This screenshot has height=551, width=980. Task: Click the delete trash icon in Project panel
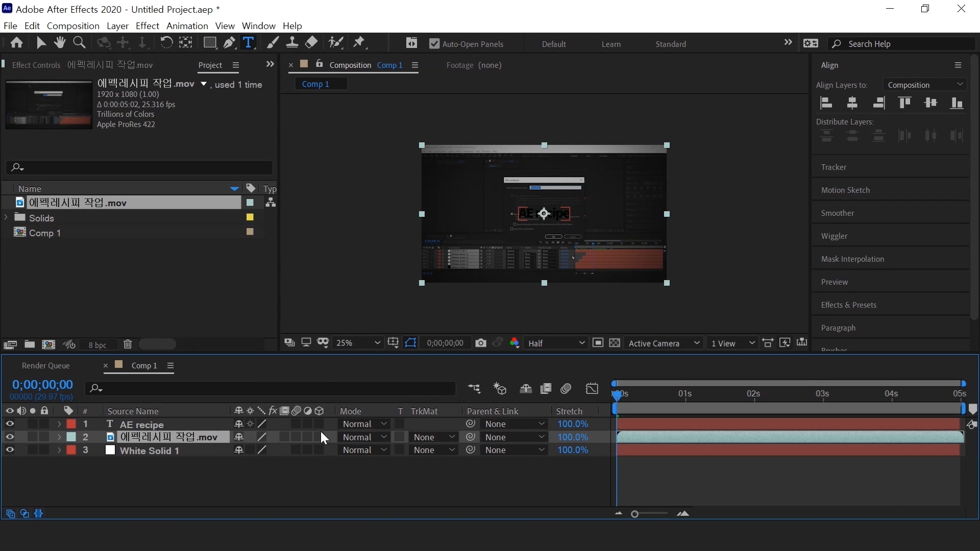click(x=128, y=345)
